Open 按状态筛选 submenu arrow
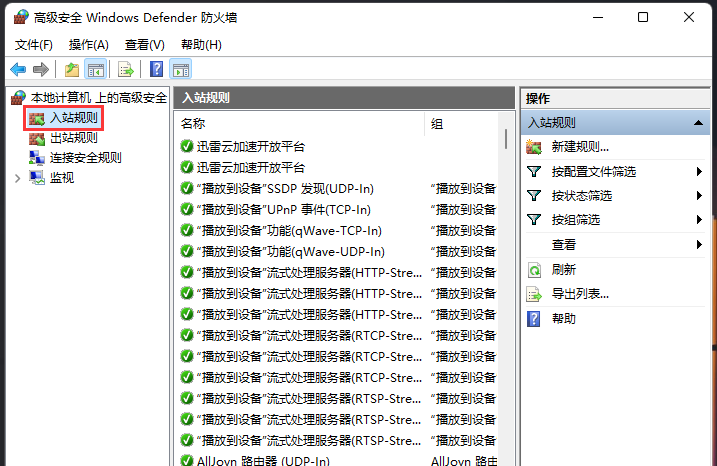Image resolution: width=717 pixels, height=466 pixels. pos(699,196)
